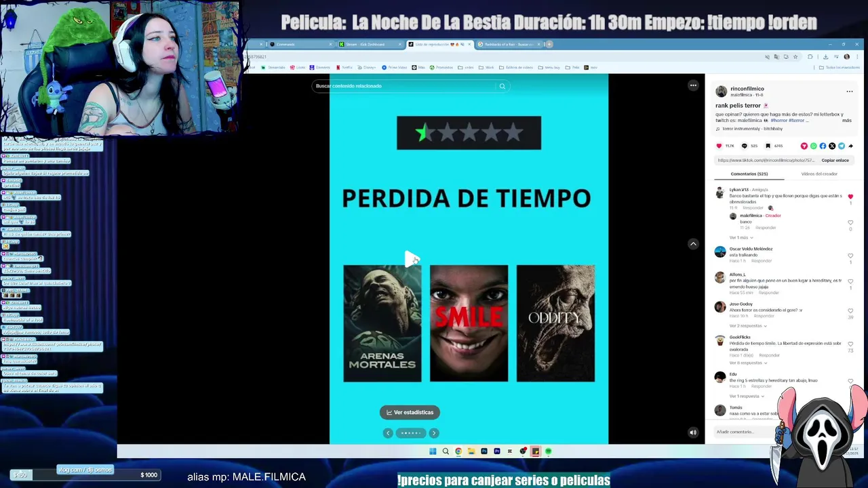Switch to Videos del creador tab
Viewport: 868px width, 488px height.
(x=819, y=174)
